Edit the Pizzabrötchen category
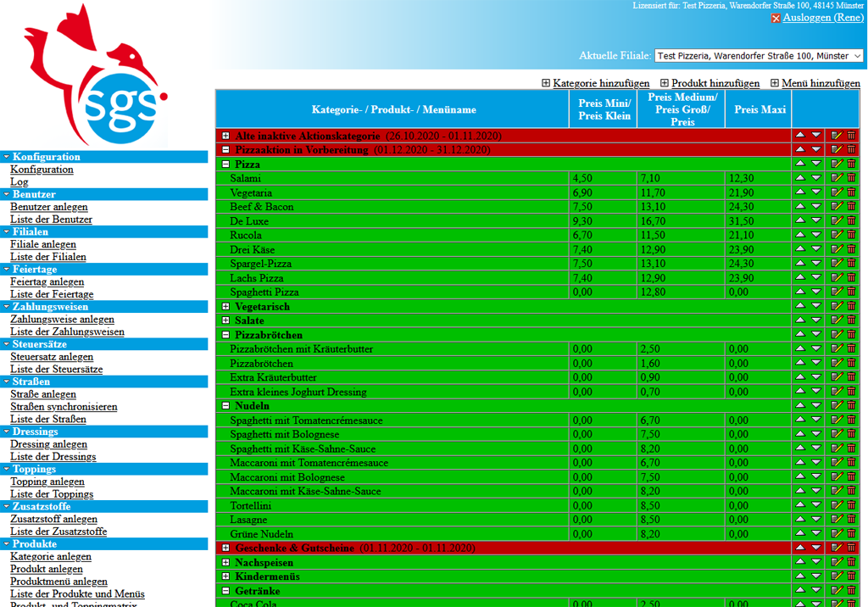This screenshot has height=607, width=868. click(837, 335)
